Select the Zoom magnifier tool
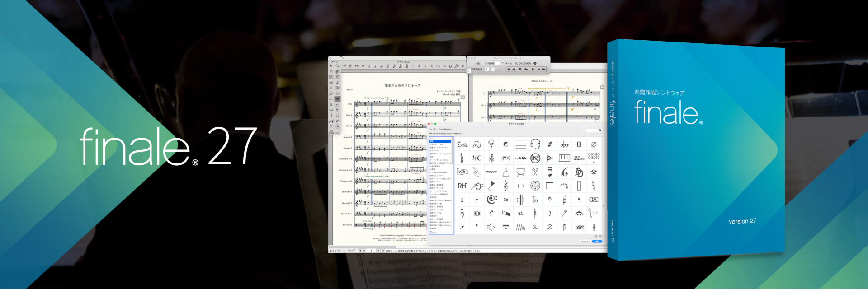868x289 pixels. [x=337, y=66]
